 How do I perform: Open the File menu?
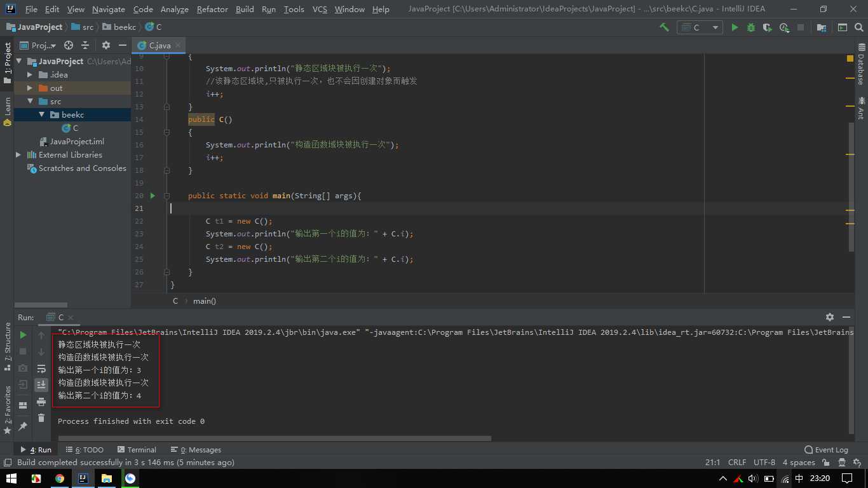pos(31,9)
